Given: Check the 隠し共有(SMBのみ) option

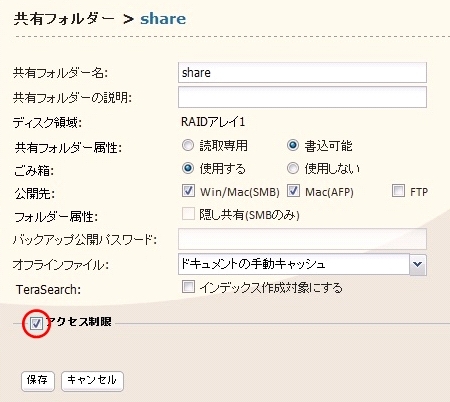Looking at the screenshot, I should pyautogui.click(x=188, y=214).
